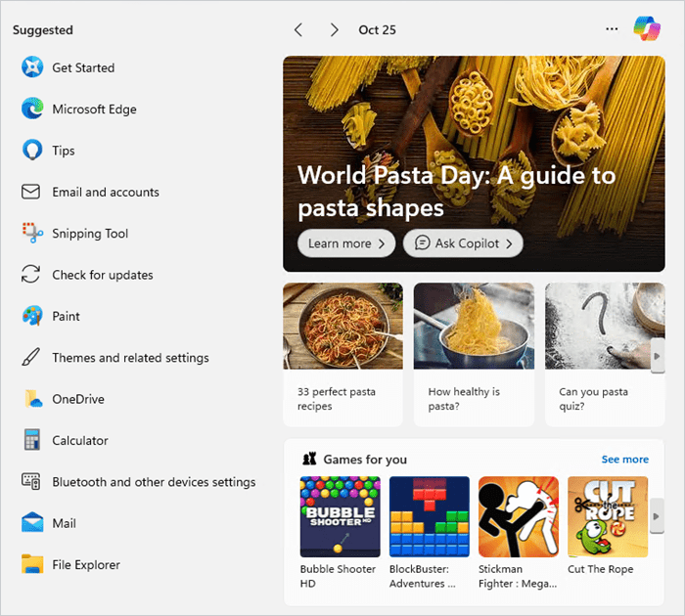Screen dimensions: 685x616
Task: Click the 'Can you pasta quiz?' caption
Action: pyautogui.click(x=593, y=399)
